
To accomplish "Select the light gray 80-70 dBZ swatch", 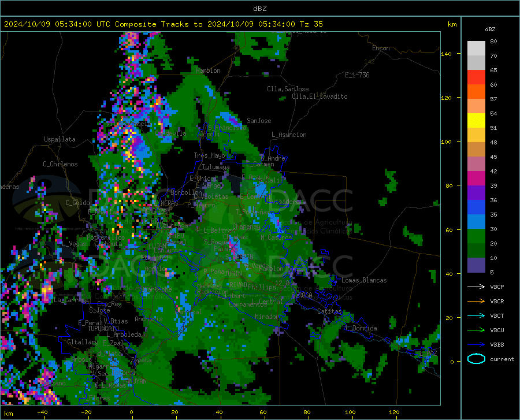I will coord(476,49).
